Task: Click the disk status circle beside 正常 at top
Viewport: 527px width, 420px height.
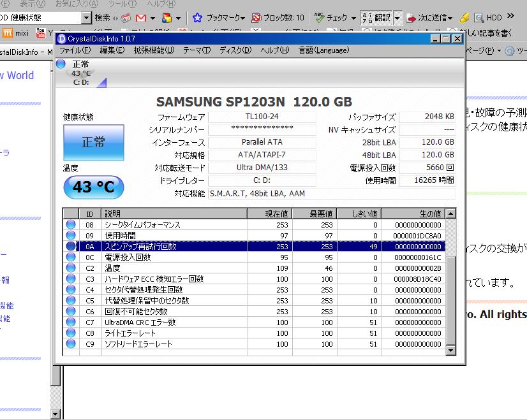Action: click(61, 64)
